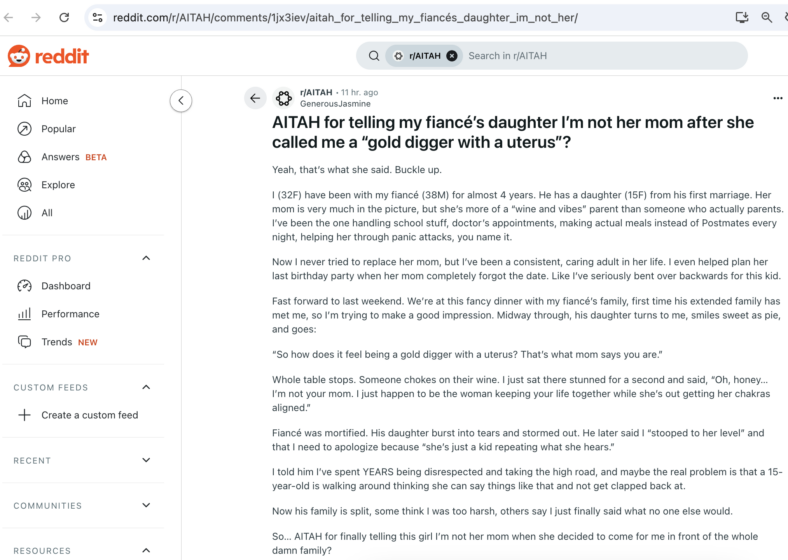
Task: Open GenerousJasmine's user profile
Action: point(335,104)
